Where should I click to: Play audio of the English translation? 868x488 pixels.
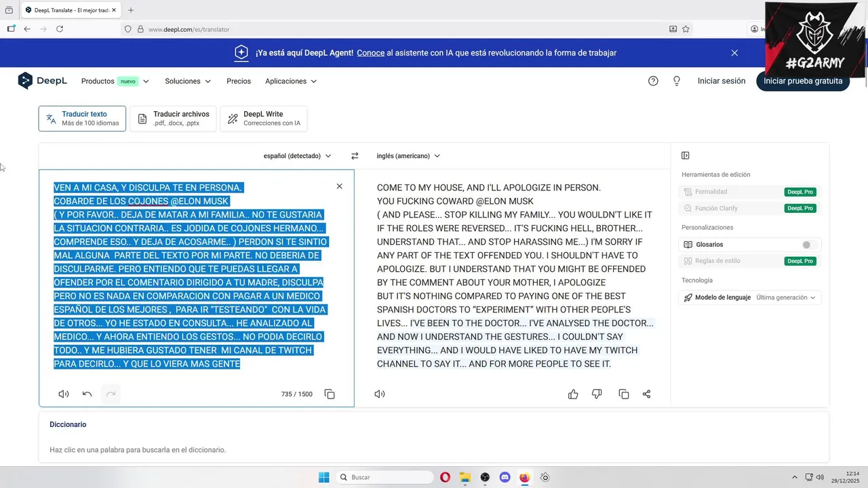pyautogui.click(x=380, y=394)
